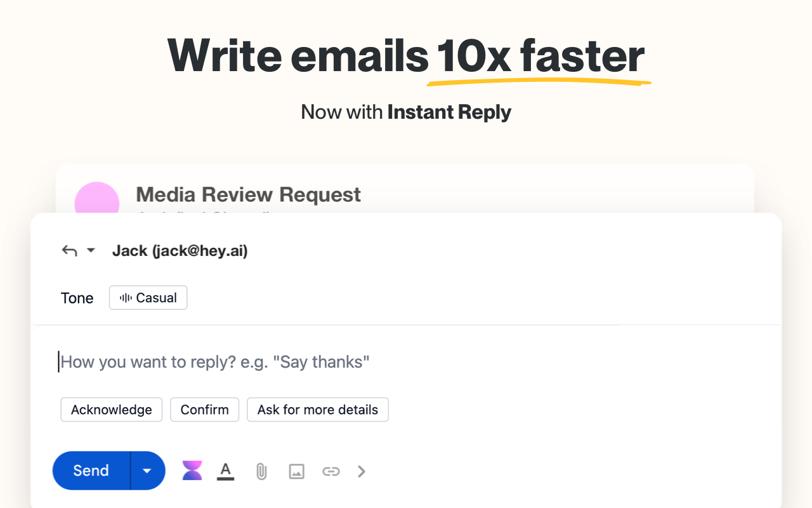The width and height of the screenshot is (812, 508).
Task: Change the Casual tone setting
Action: pyautogui.click(x=148, y=298)
